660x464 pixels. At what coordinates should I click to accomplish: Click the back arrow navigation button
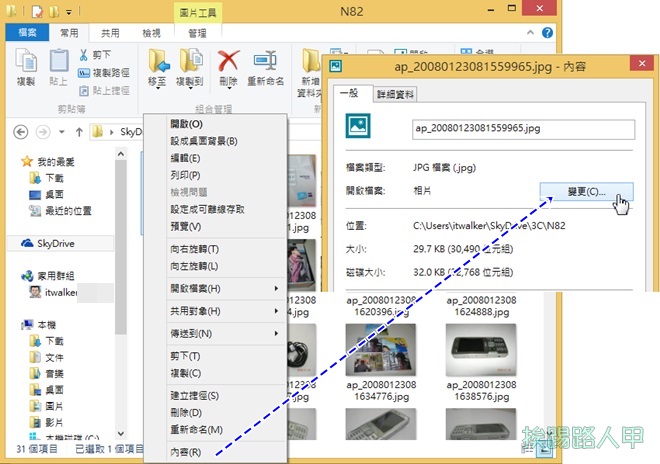[18, 131]
